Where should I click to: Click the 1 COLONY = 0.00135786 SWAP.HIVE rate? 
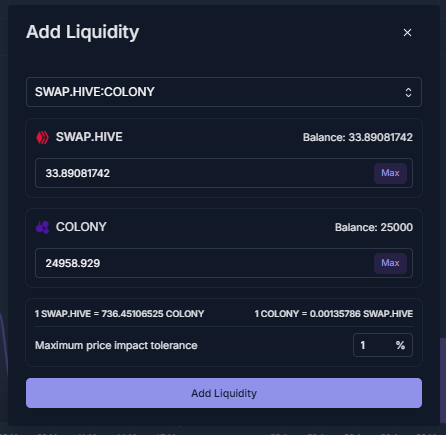point(334,314)
